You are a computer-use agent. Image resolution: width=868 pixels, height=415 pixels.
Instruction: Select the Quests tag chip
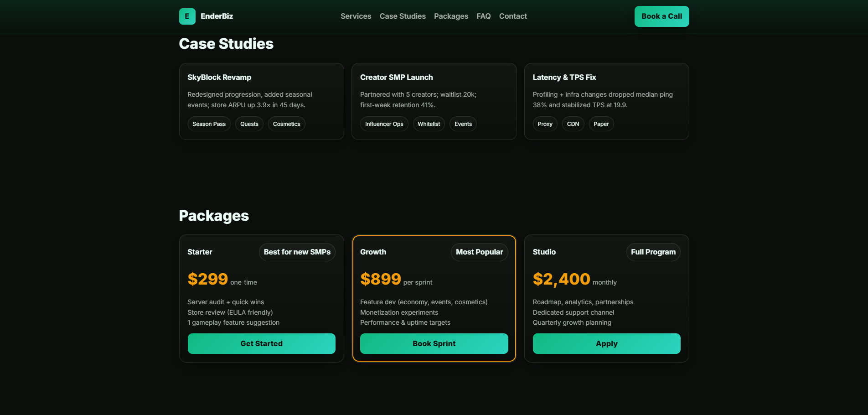click(249, 124)
